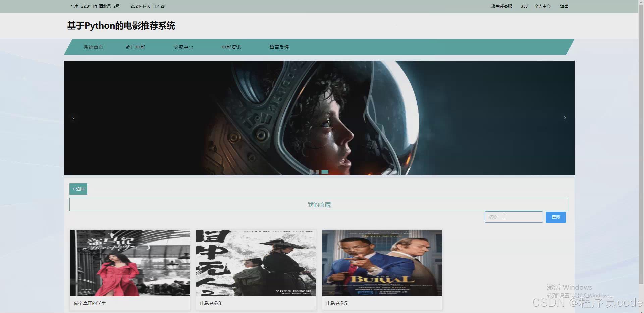Focus the 名称 search input field
Viewport: 644px width, 313px height.
pyautogui.click(x=514, y=217)
